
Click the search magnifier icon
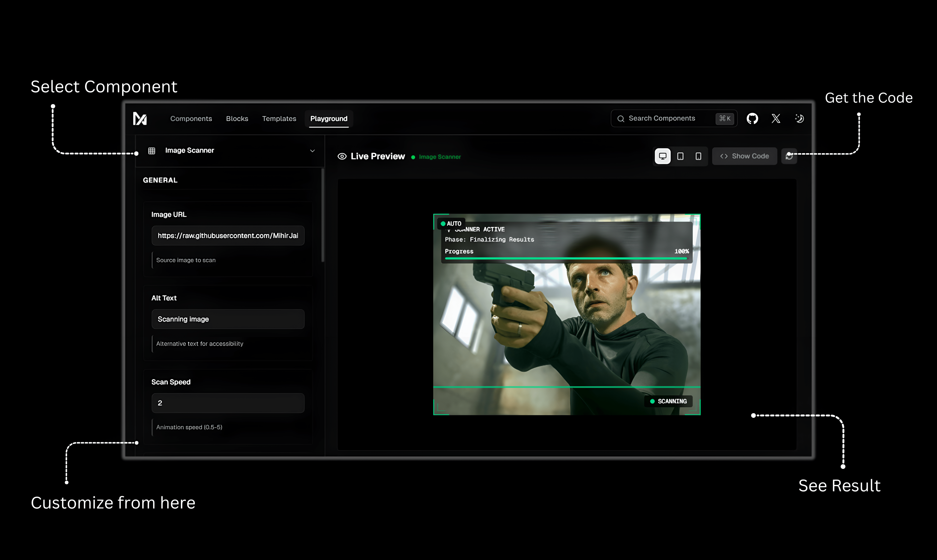pos(621,118)
